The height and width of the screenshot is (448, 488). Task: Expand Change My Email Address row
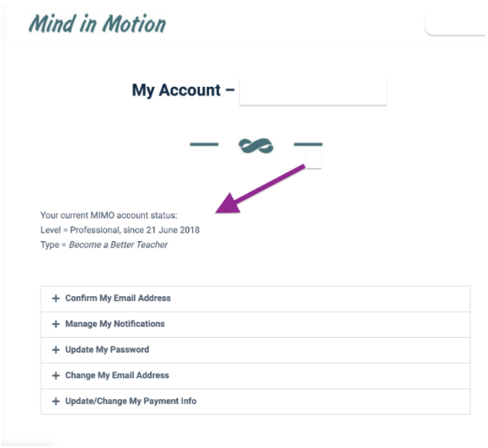(x=256, y=376)
